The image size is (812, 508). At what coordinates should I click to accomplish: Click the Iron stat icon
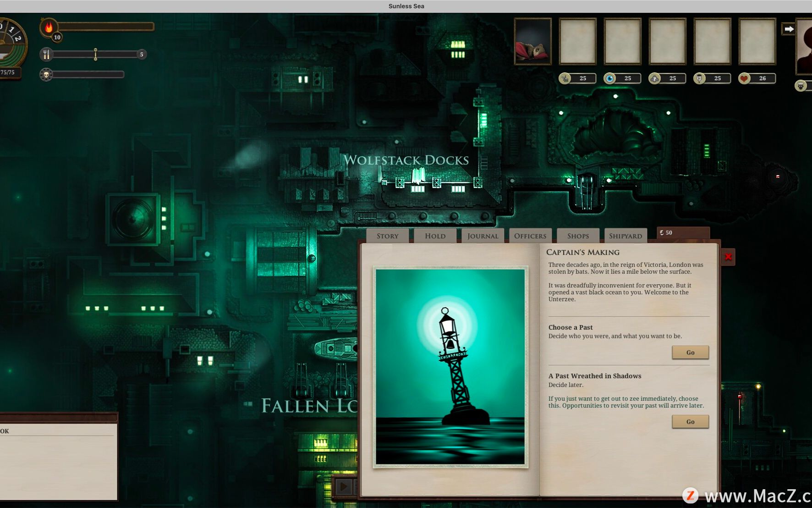(x=565, y=78)
